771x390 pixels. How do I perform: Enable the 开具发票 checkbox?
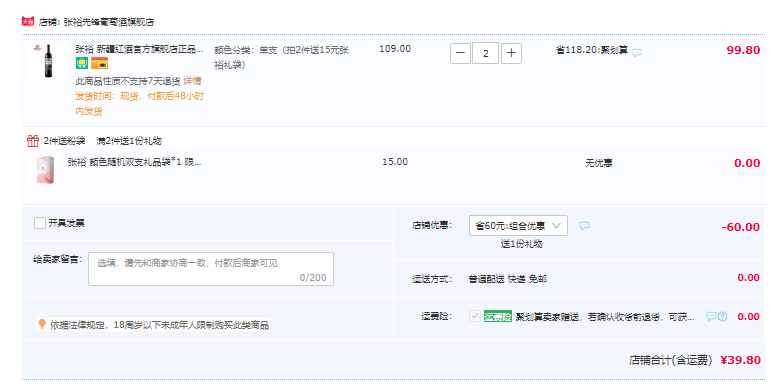tap(40, 223)
